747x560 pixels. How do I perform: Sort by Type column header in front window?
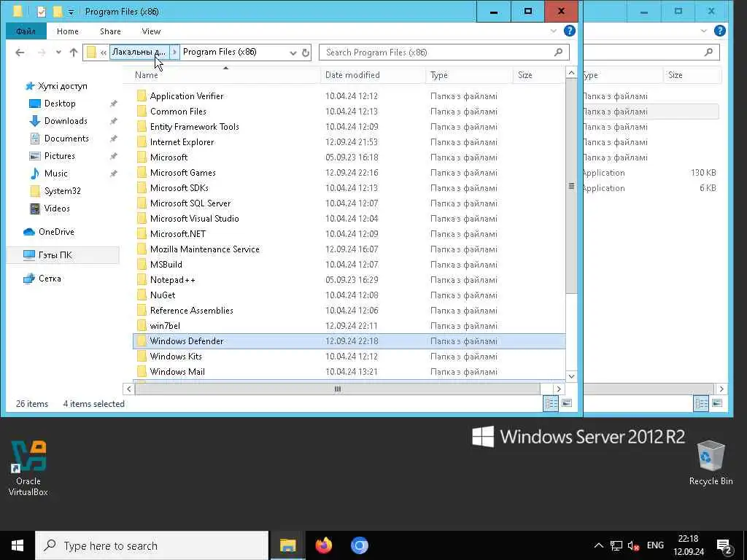point(469,75)
